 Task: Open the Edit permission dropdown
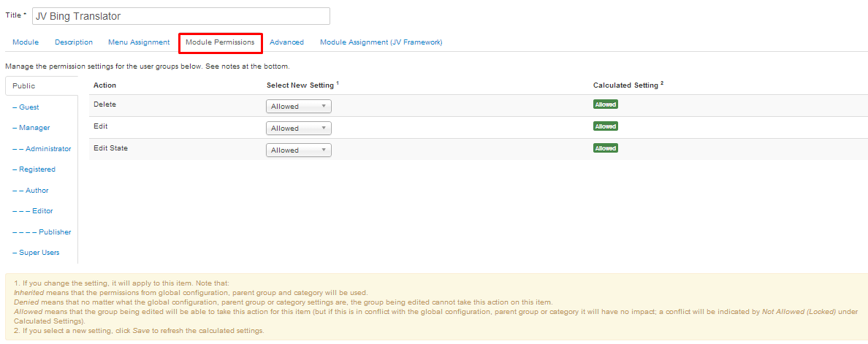(299, 129)
